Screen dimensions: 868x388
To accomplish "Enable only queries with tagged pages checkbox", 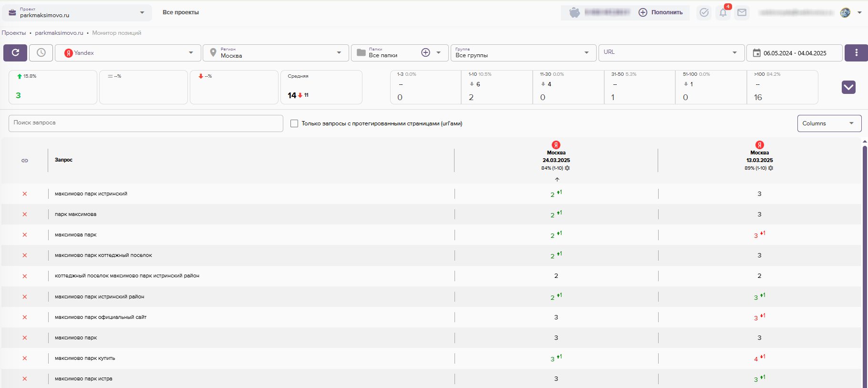I will (294, 123).
